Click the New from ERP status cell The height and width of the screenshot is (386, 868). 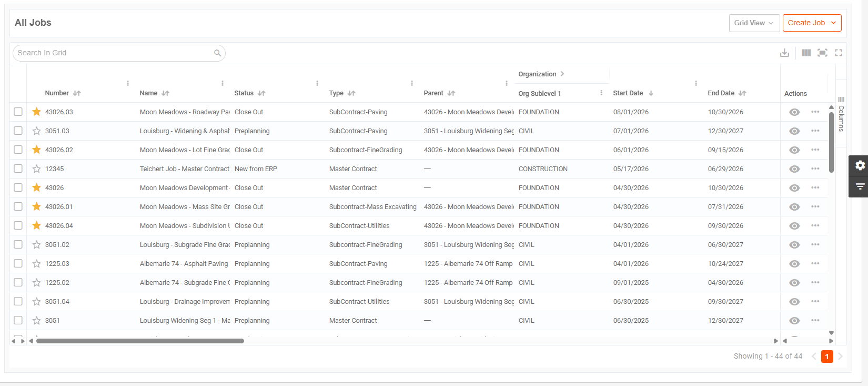[x=256, y=169]
